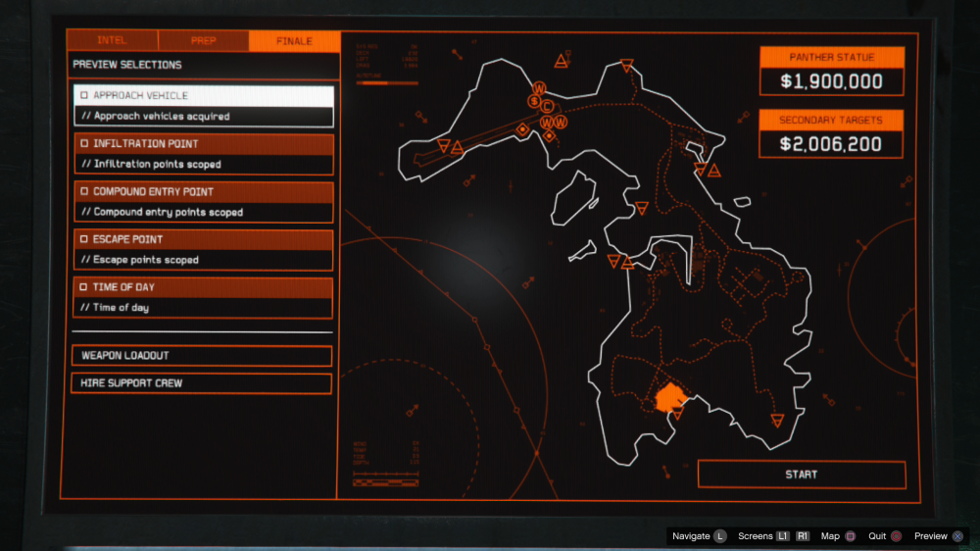The width and height of the screenshot is (980, 551).
Task: Click the diamond marker on the runway
Action: [522, 129]
